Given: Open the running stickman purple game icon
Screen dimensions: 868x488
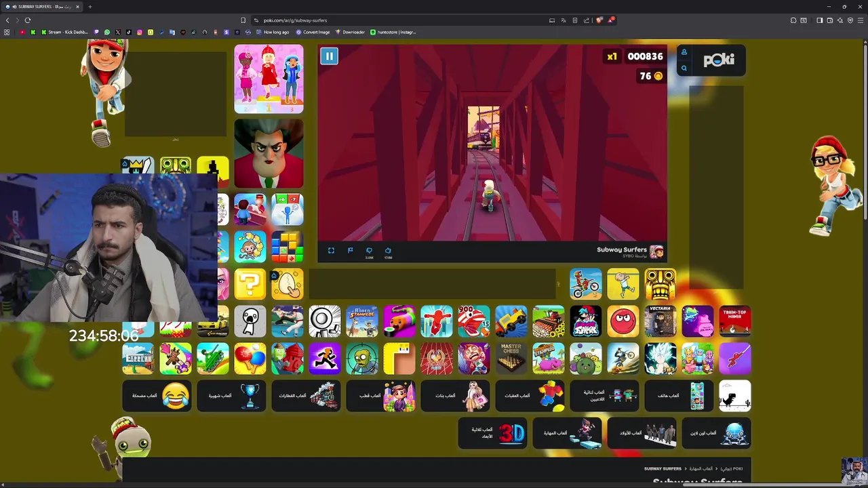Looking at the screenshot, I should click(324, 359).
